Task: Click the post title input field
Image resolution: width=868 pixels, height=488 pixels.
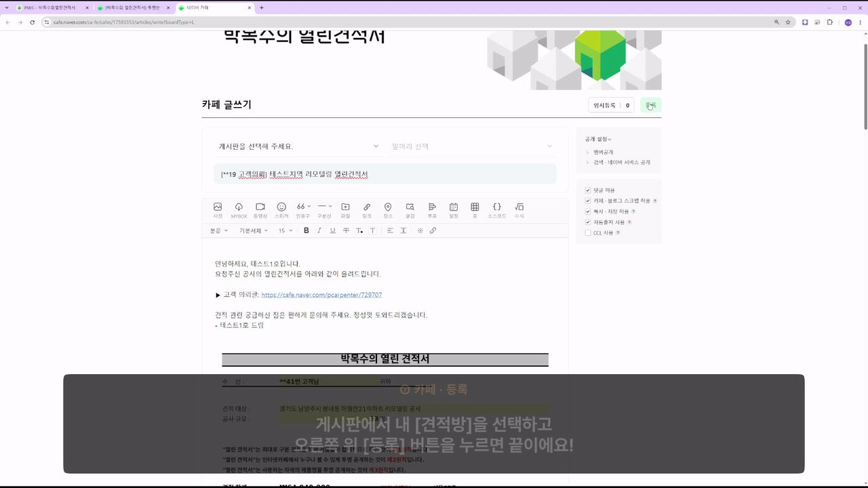Action: click(x=385, y=174)
